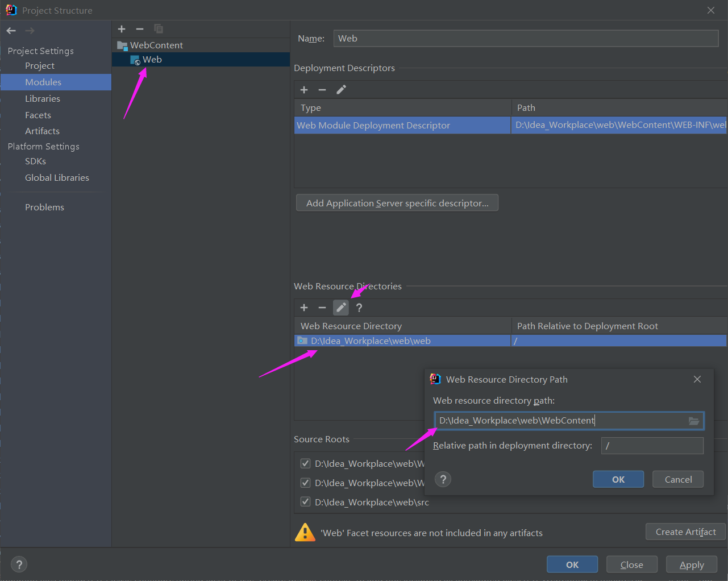
Task: Toggle the second source root checkbox
Action: (x=305, y=483)
